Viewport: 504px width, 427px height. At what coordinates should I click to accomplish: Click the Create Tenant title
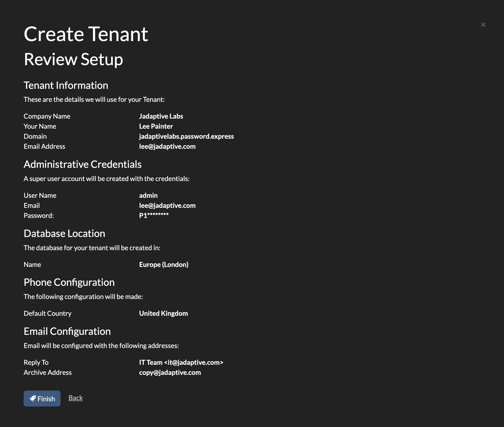[86, 34]
